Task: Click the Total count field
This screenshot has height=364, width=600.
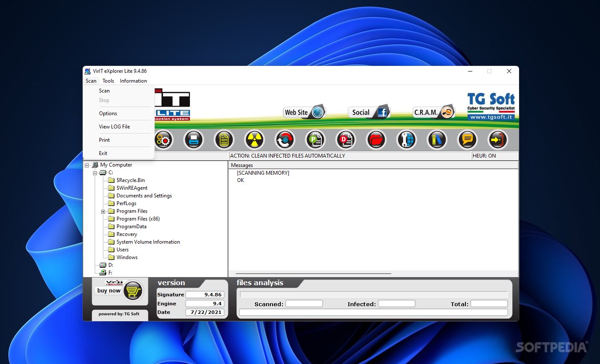Action: (489, 304)
